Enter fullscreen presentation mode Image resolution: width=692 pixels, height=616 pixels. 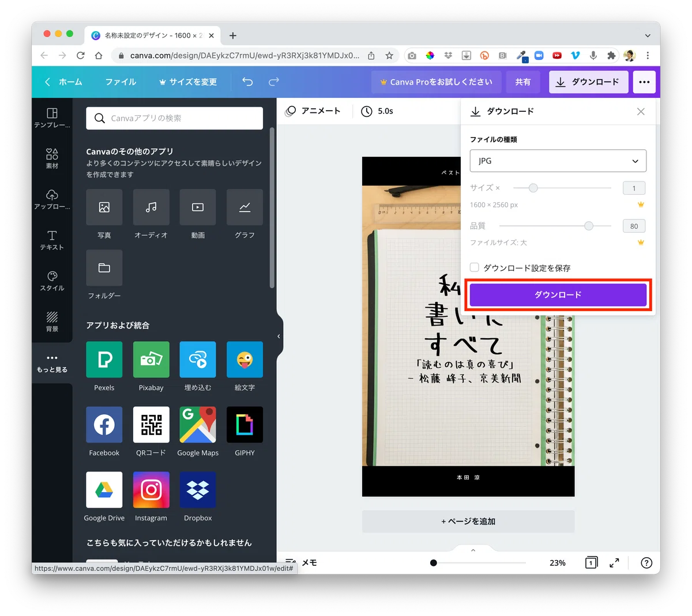click(614, 563)
